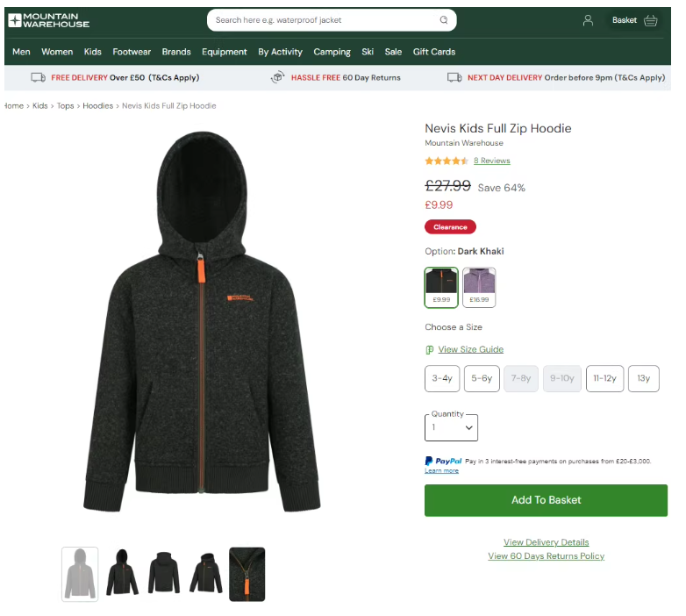Click the returns box icon
The width and height of the screenshot is (686, 616).
click(277, 77)
